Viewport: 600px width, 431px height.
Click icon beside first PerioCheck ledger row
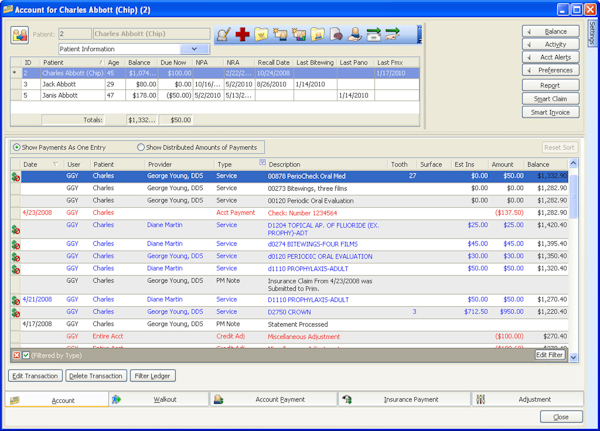point(16,177)
